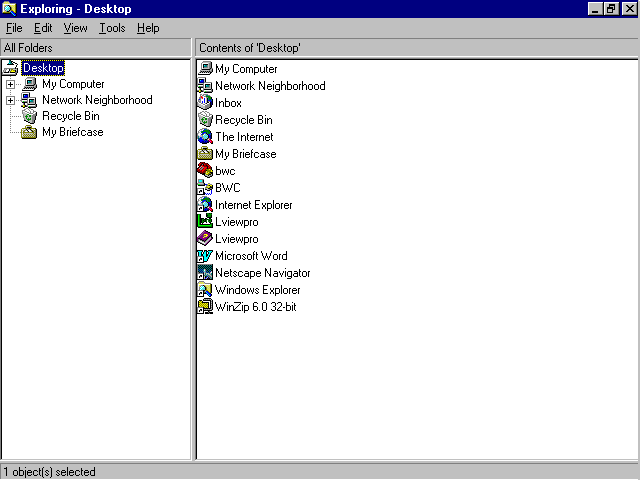
Task: Click the Netscape Navigator icon
Action: tap(206, 273)
